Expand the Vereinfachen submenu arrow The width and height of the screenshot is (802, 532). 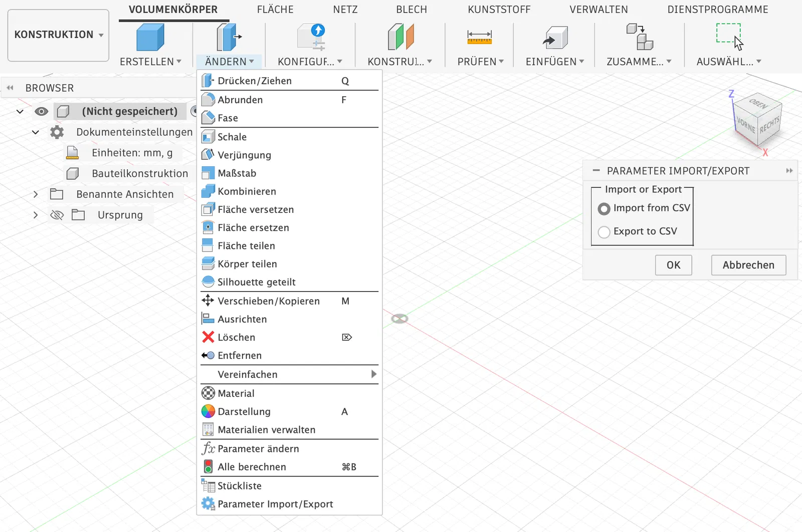(374, 374)
